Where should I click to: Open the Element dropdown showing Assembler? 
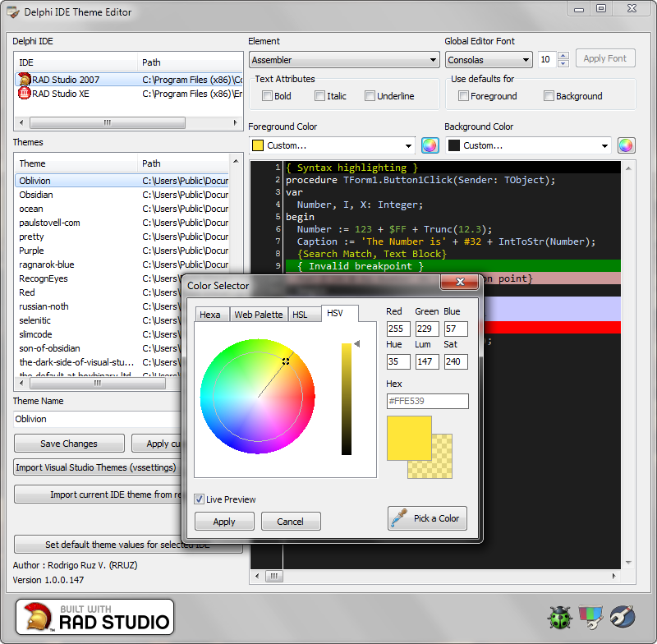click(x=344, y=60)
